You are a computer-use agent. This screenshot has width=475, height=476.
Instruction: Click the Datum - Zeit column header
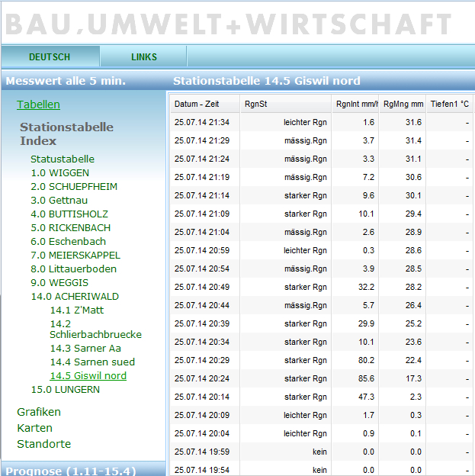coord(197,105)
